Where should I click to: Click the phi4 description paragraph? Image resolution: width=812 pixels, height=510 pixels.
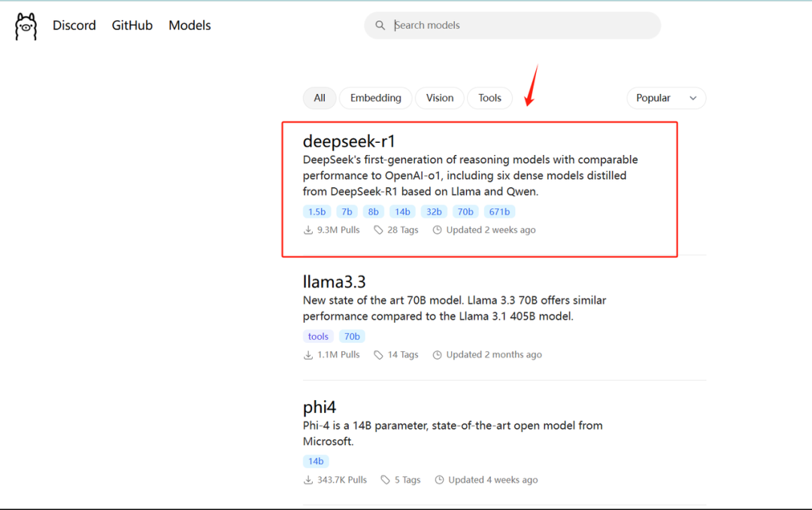click(453, 433)
